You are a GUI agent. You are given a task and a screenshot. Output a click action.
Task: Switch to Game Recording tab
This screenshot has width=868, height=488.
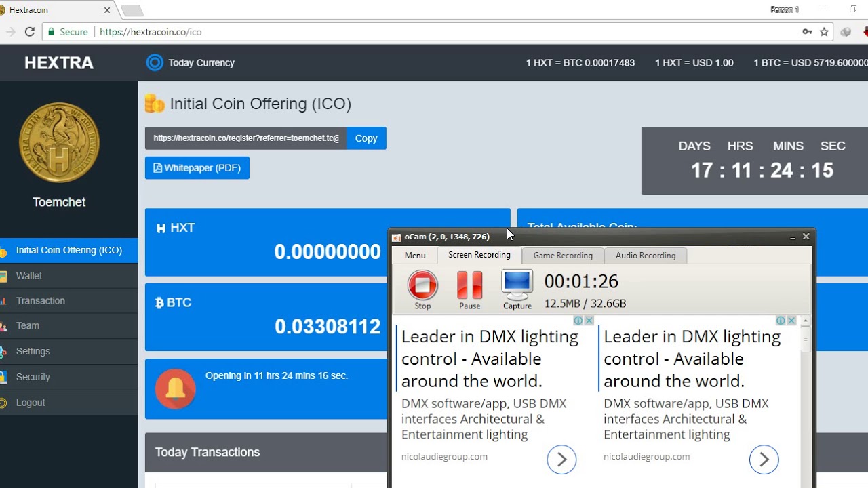pos(563,256)
